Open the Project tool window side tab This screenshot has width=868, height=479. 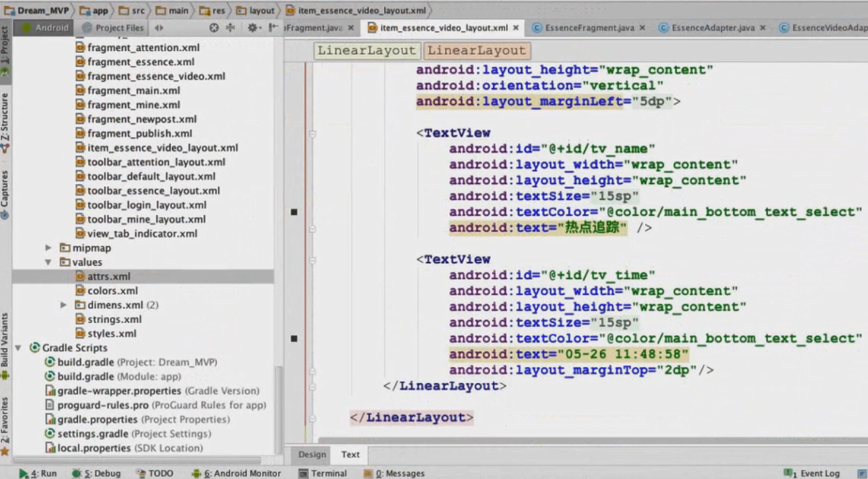pyautogui.click(x=5, y=52)
